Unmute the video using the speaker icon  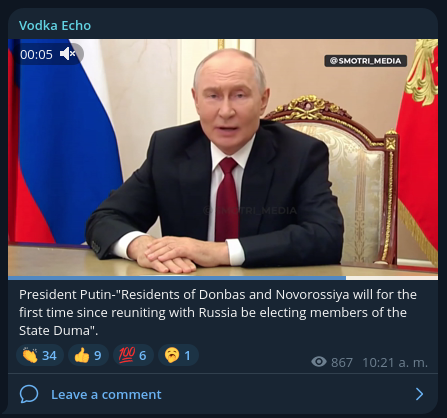click(68, 54)
